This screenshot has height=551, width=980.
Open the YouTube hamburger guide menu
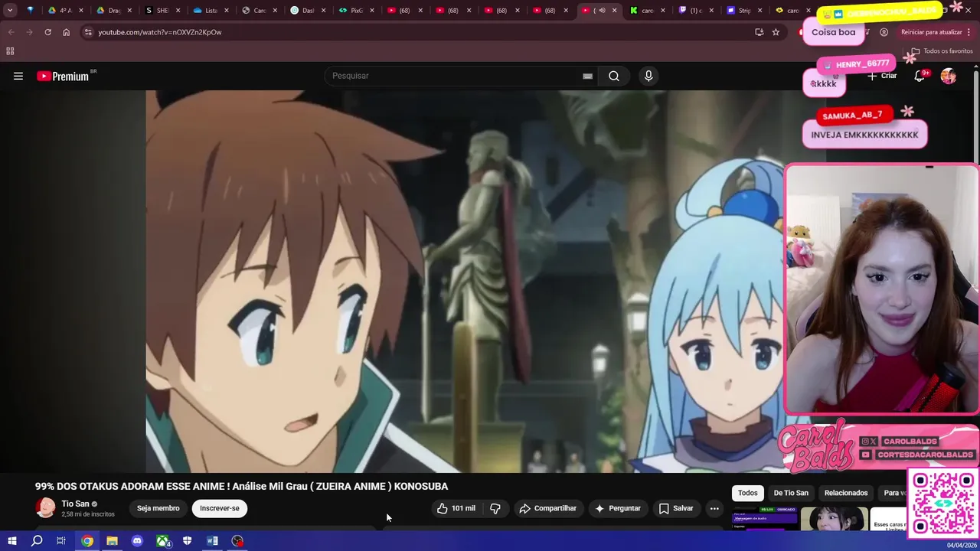[18, 76]
